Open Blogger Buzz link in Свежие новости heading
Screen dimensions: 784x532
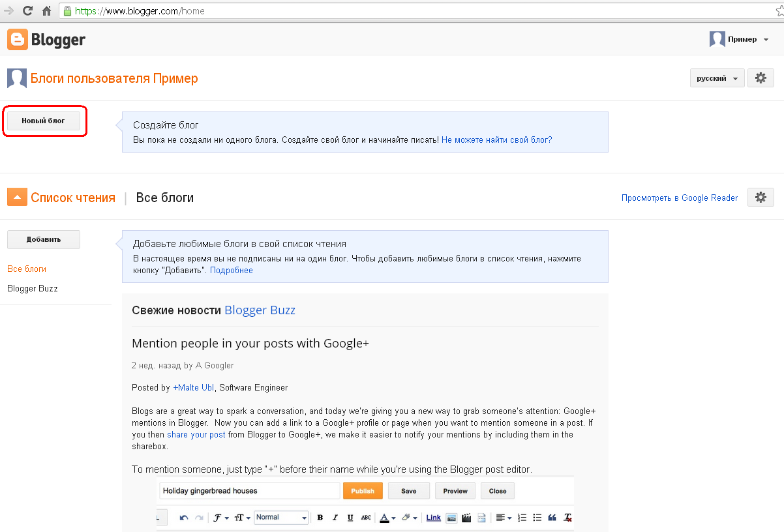click(260, 310)
